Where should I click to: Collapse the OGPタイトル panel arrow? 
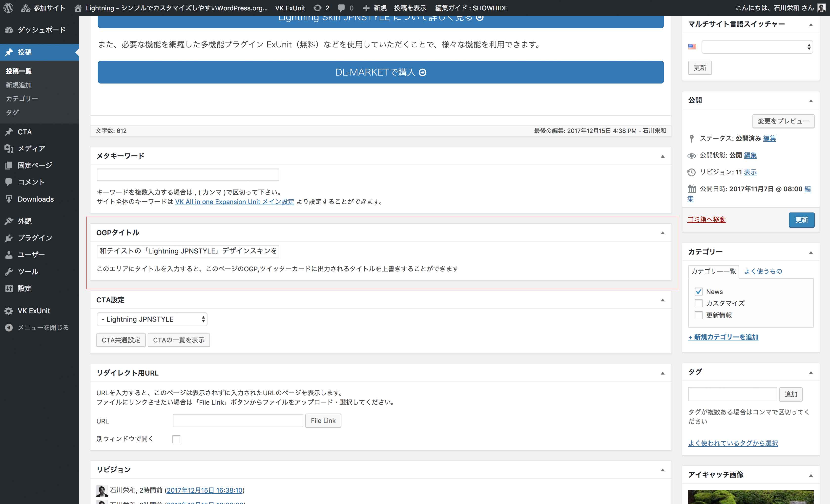pyautogui.click(x=662, y=233)
